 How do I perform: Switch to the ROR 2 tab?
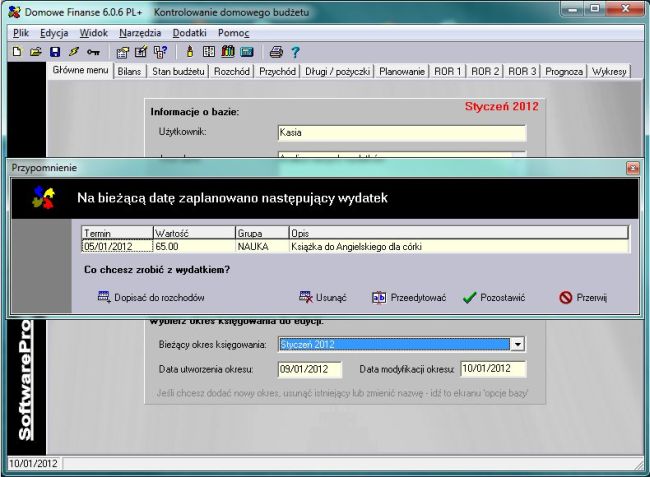pos(485,71)
